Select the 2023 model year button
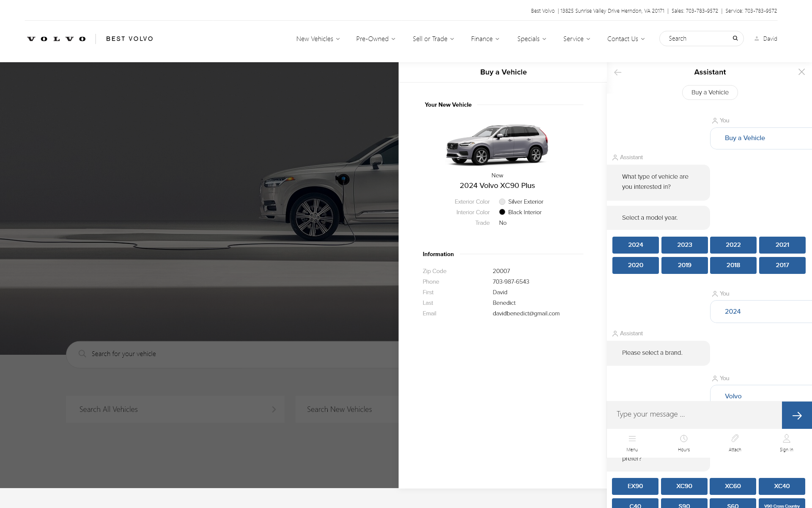 coord(685,245)
